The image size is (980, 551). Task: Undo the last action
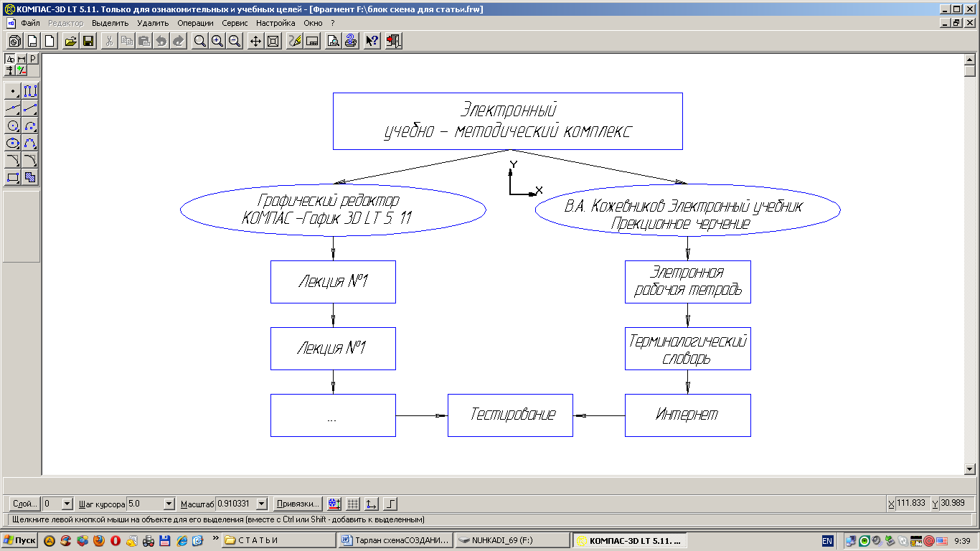pos(161,41)
